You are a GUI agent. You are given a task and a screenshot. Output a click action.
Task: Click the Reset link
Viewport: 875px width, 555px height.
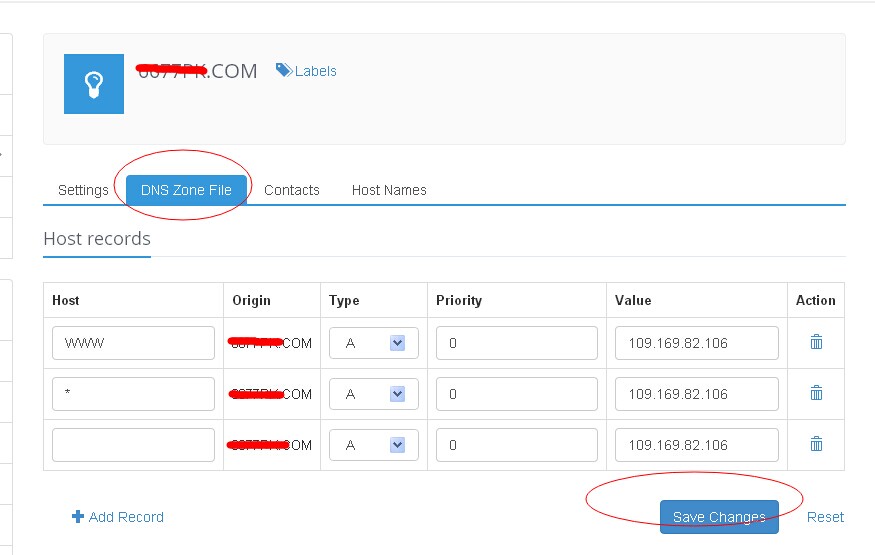point(825,517)
